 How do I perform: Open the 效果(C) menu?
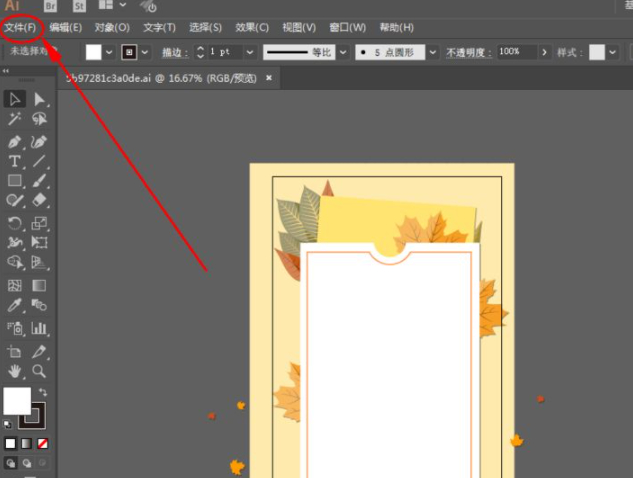252,27
